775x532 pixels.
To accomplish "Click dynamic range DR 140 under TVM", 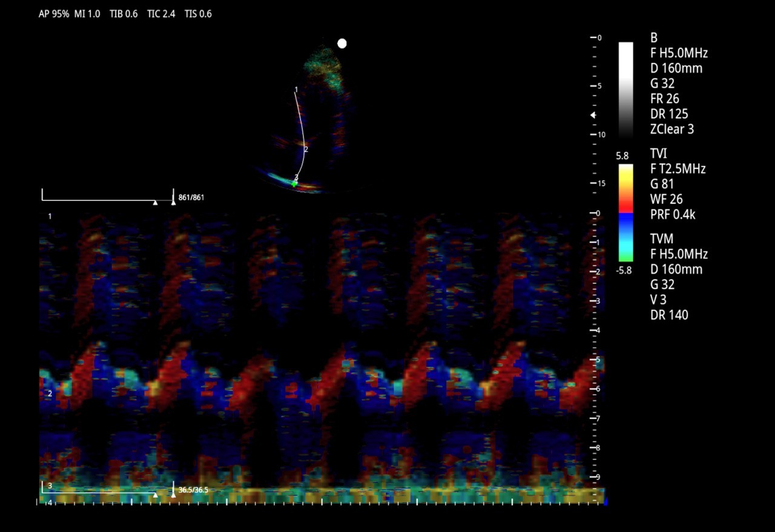I will [669, 315].
